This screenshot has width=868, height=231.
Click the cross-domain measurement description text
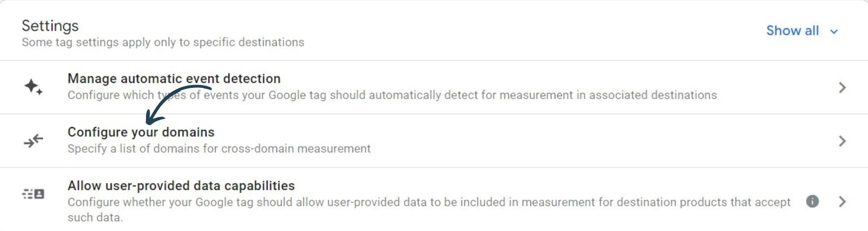point(219,149)
